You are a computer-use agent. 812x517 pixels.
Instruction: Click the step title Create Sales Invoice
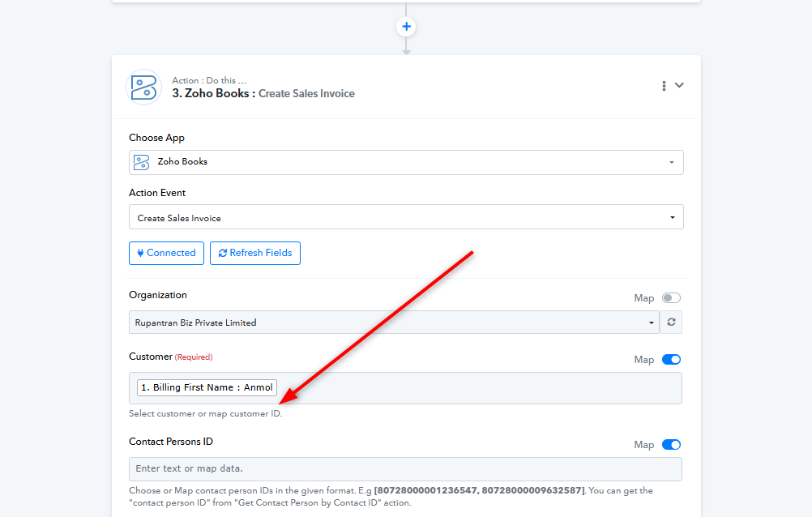(306, 94)
